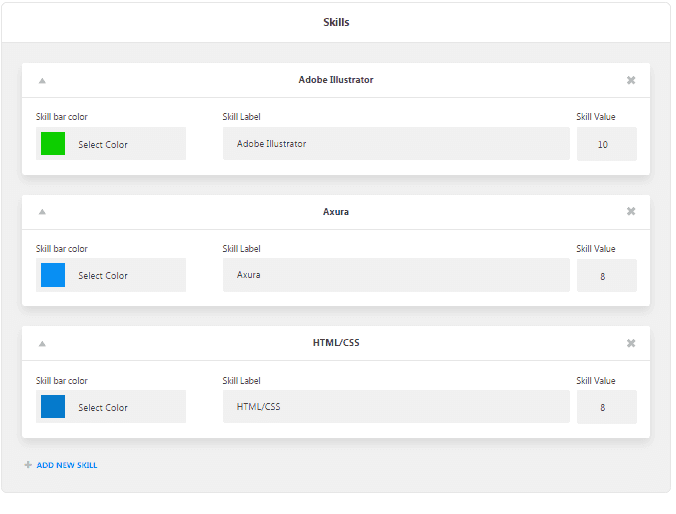The width and height of the screenshot is (676, 514).
Task: Click the plus icon to add skill
Action: coord(28,465)
